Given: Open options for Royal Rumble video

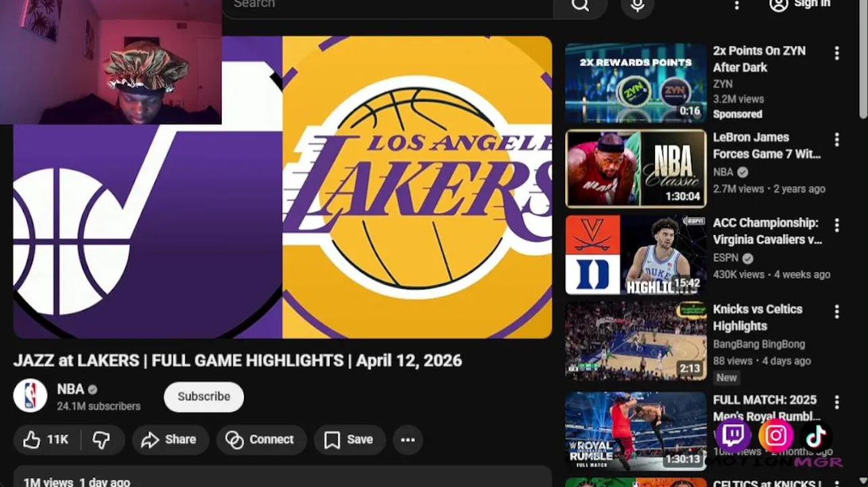Looking at the screenshot, I should pyautogui.click(x=837, y=402).
